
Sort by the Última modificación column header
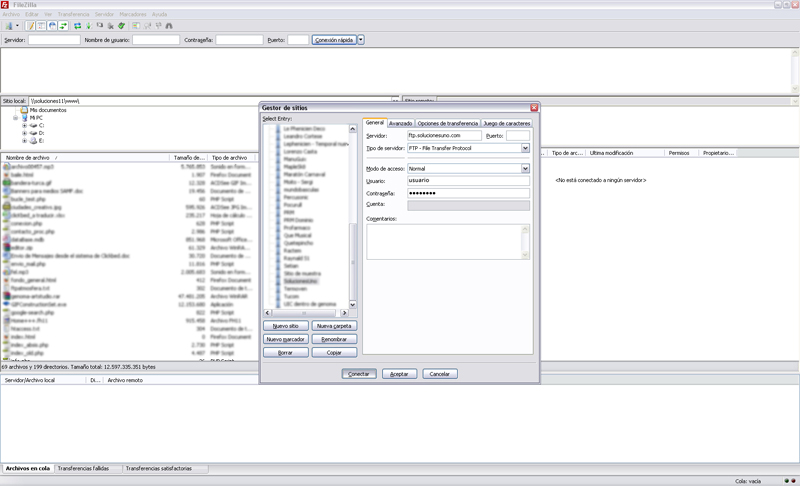pyautogui.click(x=626, y=153)
